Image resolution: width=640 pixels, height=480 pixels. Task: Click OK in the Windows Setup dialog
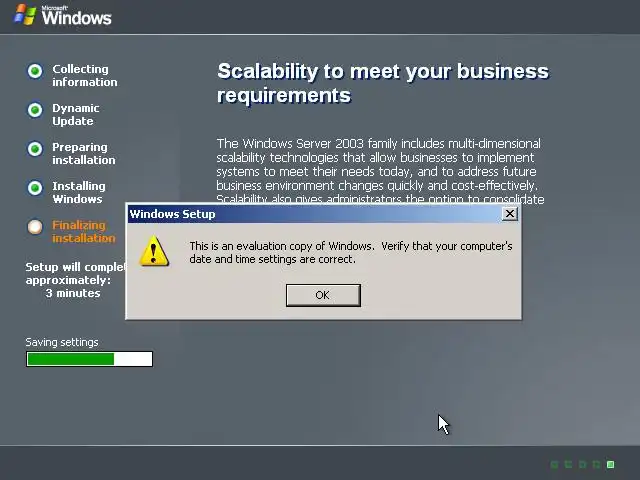[x=323, y=295]
